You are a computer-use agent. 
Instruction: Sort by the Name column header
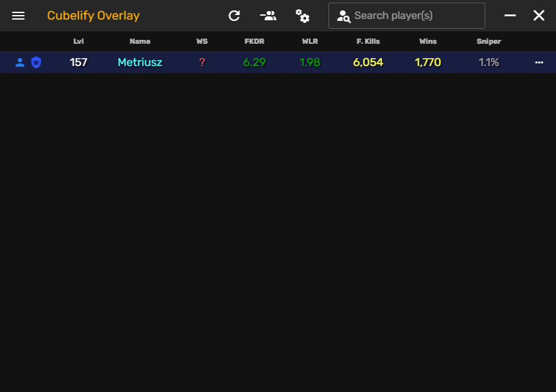140,41
